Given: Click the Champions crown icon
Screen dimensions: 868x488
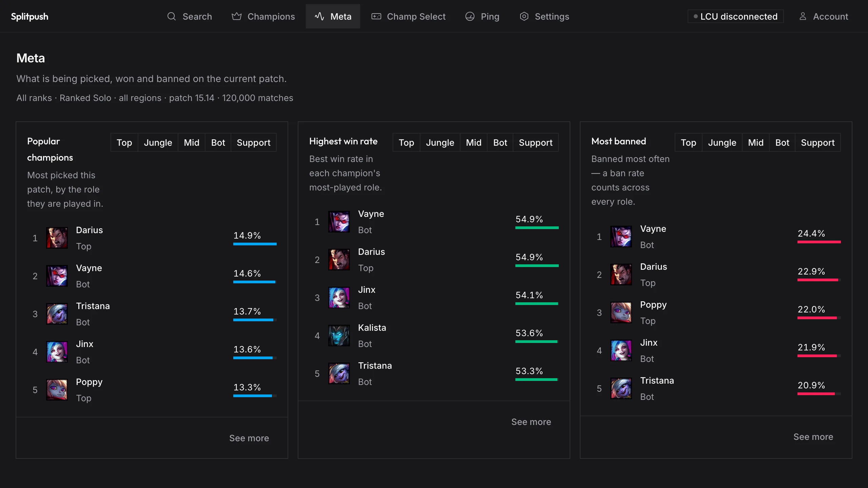Looking at the screenshot, I should [x=237, y=16].
